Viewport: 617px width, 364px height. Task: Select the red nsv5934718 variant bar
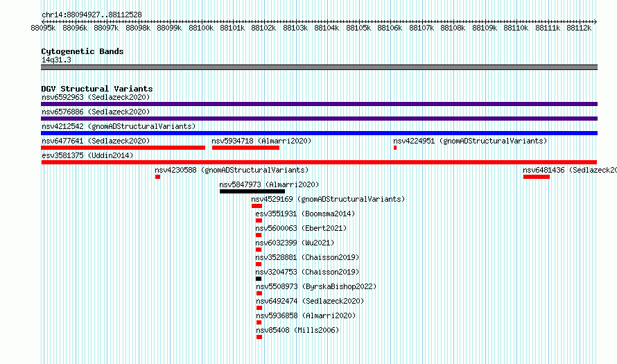(245, 148)
